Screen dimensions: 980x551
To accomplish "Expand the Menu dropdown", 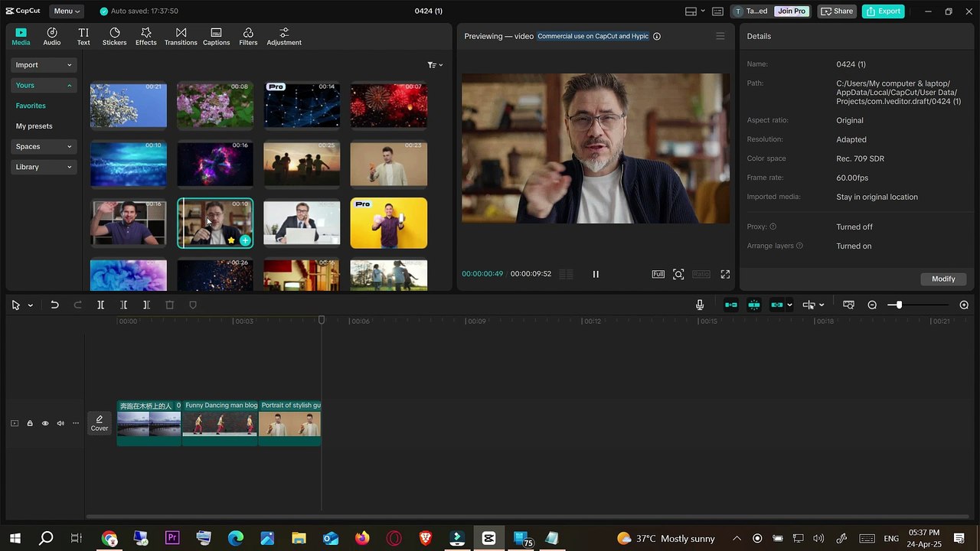I will [67, 11].
